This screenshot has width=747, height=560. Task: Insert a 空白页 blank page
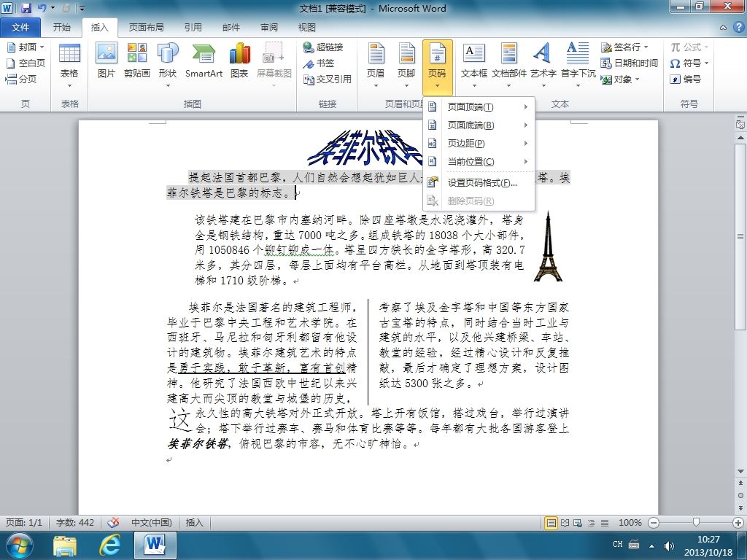(26, 63)
